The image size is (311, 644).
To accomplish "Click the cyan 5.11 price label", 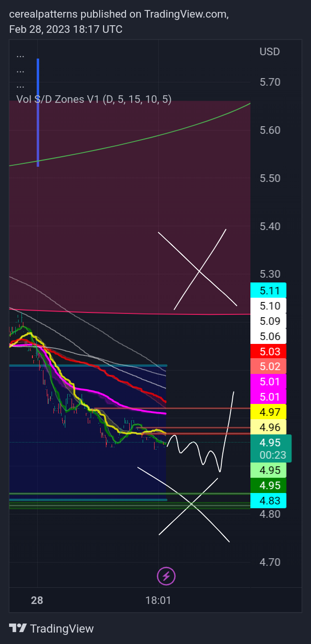I will pyautogui.click(x=268, y=290).
